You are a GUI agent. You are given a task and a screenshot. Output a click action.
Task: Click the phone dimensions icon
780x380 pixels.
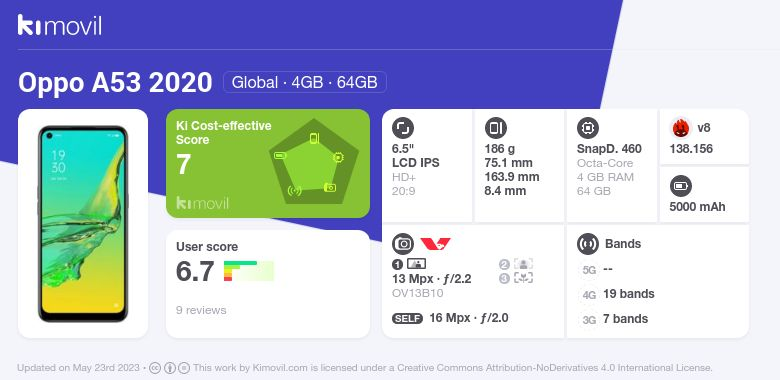click(x=495, y=128)
